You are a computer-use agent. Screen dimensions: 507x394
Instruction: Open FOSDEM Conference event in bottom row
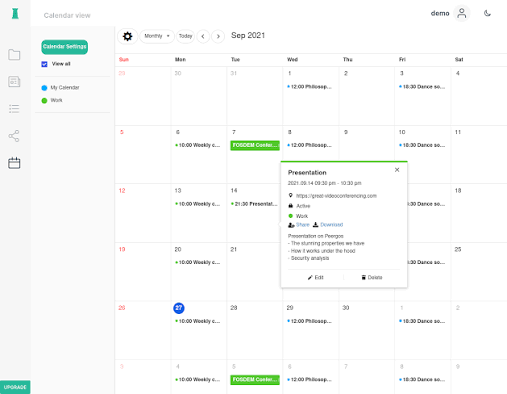click(x=255, y=380)
